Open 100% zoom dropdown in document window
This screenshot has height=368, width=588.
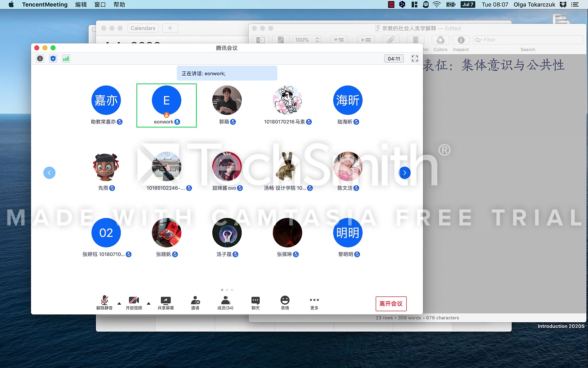(307, 40)
